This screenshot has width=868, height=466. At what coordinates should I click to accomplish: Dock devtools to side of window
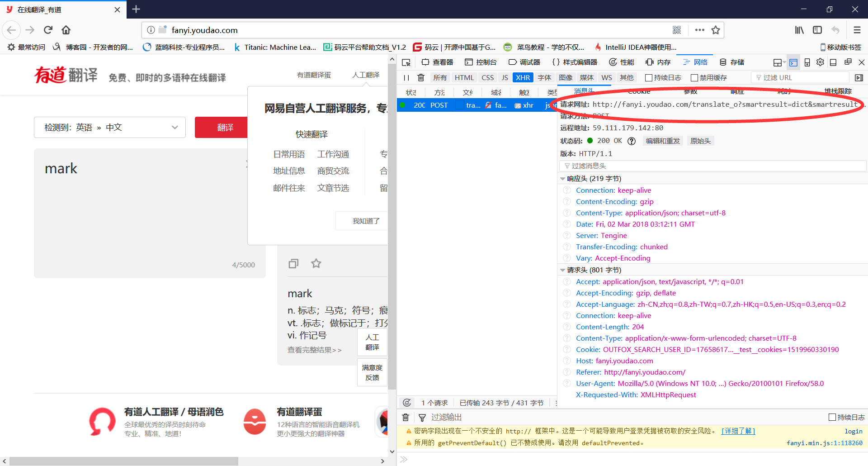833,62
